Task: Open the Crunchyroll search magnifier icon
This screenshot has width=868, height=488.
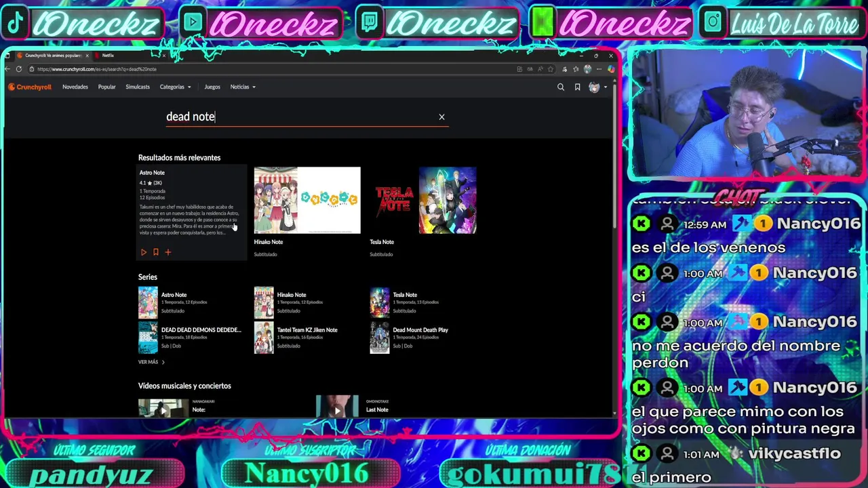Action: click(x=561, y=87)
